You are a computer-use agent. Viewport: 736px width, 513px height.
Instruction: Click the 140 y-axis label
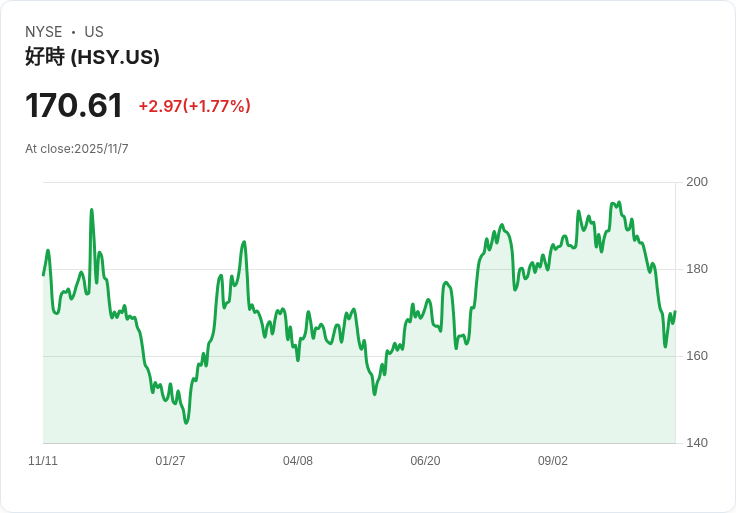coord(697,443)
